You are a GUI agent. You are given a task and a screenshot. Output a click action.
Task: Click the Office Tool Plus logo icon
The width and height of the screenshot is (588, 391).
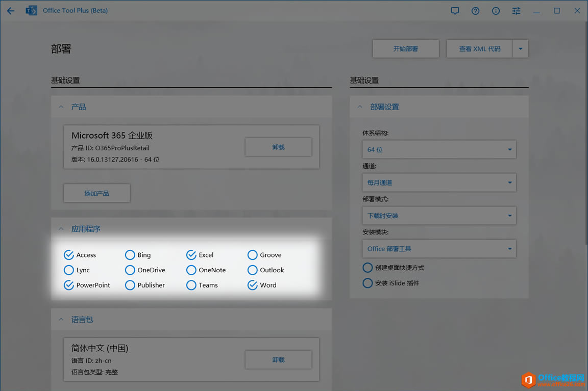click(31, 10)
